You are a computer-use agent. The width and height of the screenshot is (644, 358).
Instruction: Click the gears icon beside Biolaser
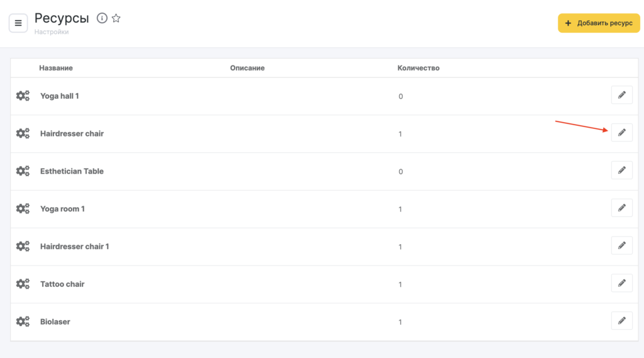click(23, 322)
